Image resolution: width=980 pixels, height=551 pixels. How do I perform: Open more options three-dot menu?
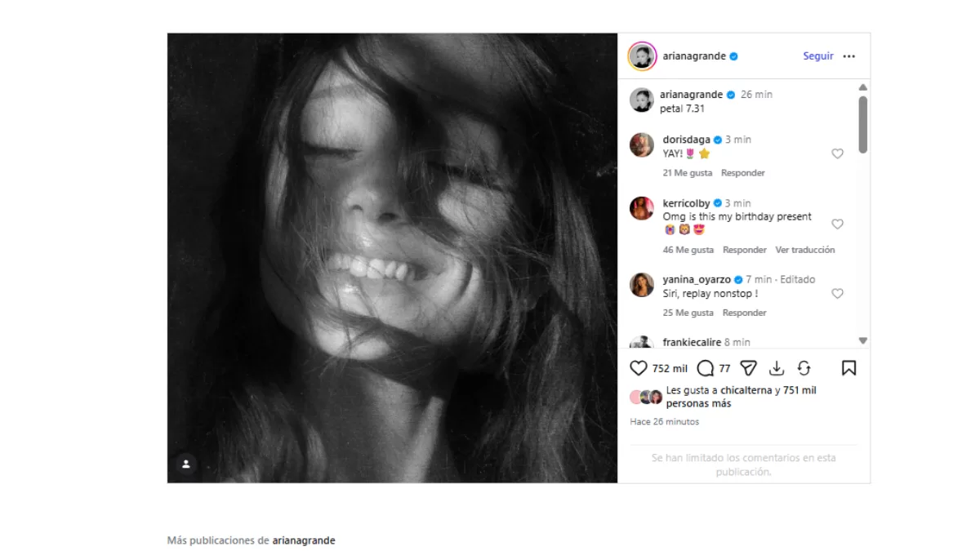[x=849, y=56]
